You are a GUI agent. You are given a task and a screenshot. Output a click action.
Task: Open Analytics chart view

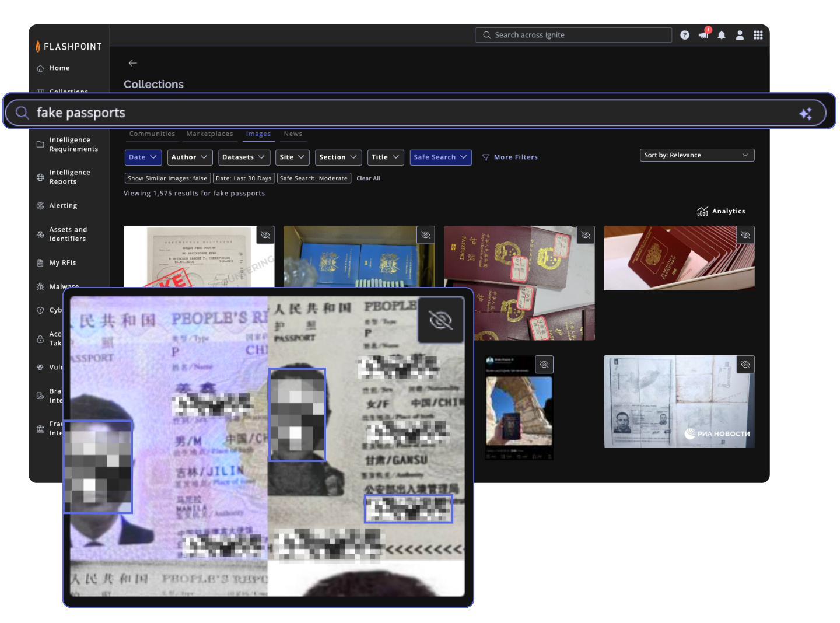pyautogui.click(x=721, y=211)
